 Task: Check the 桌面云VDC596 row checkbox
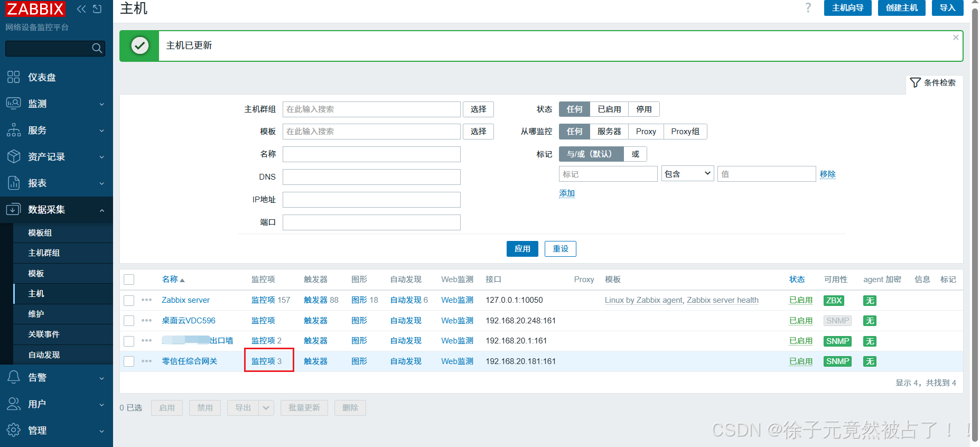(x=129, y=321)
